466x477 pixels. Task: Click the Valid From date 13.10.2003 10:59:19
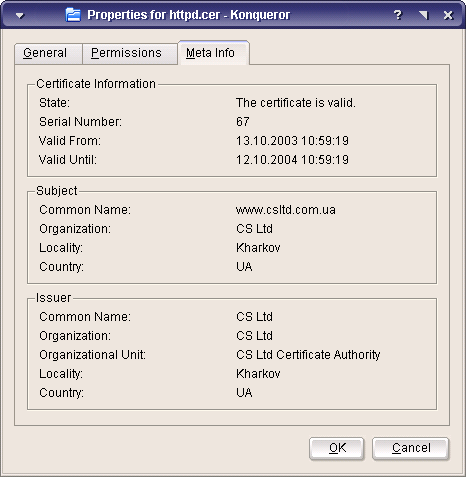(x=292, y=141)
